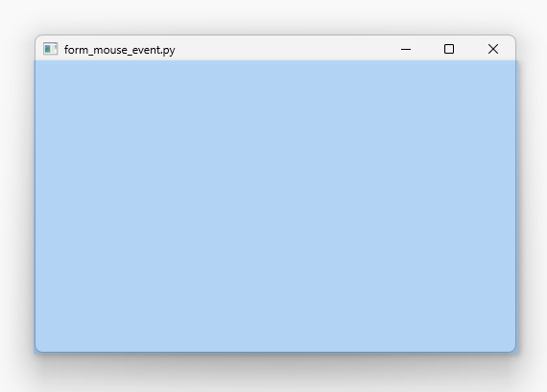Click inside the blue form area
The image size is (547, 392).
click(x=275, y=206)
